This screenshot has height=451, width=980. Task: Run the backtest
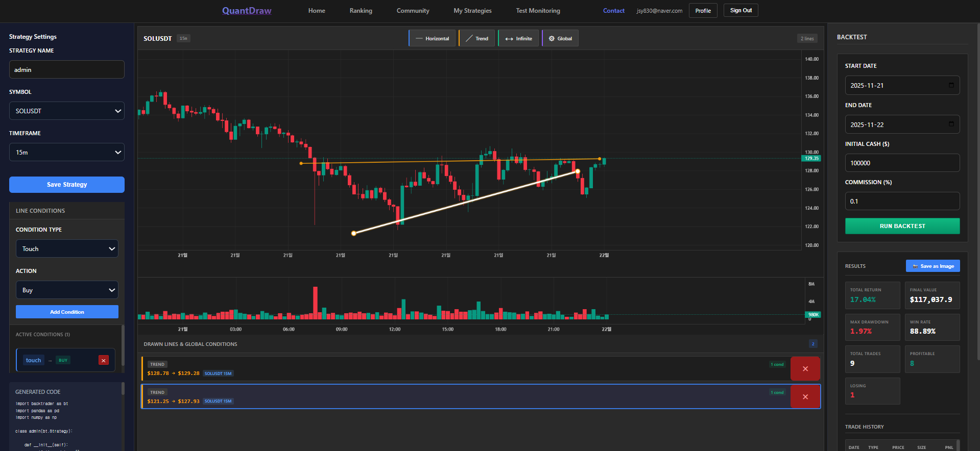coord(902,226)
